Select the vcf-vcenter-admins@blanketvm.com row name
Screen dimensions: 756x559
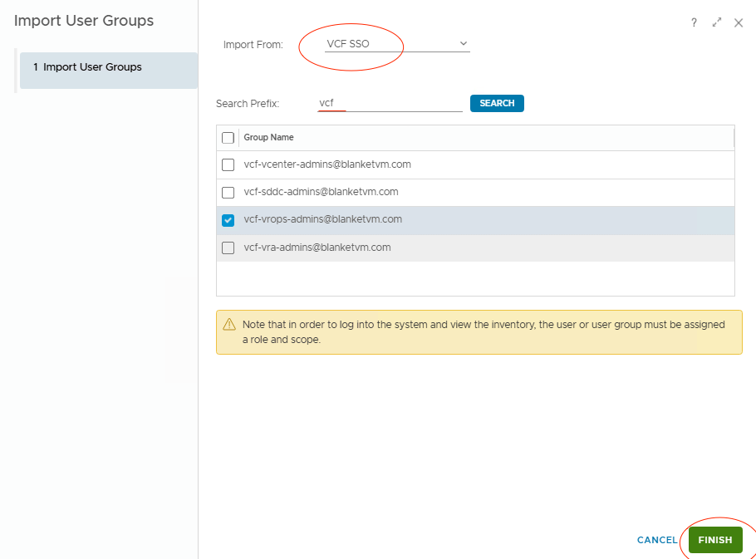[327, 164]
